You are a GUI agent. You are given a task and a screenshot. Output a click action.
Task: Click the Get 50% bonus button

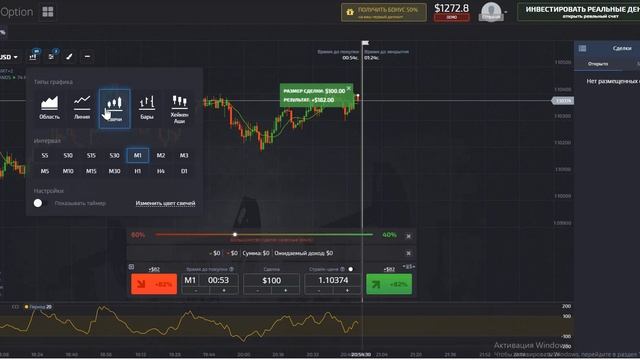384,12
